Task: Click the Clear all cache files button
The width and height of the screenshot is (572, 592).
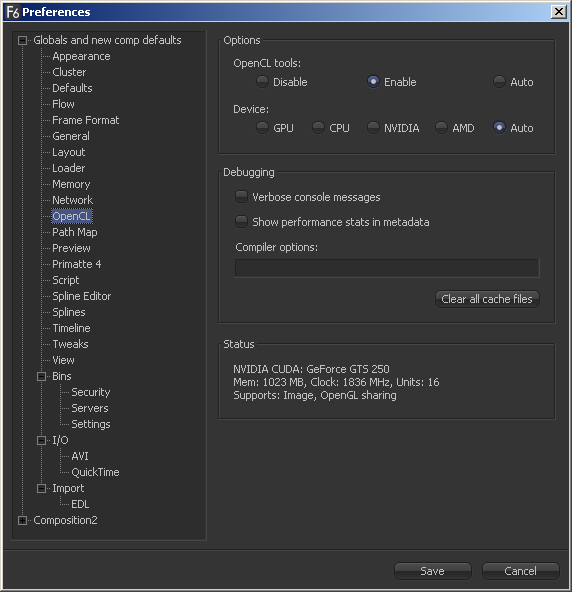Action: (487, 299)
